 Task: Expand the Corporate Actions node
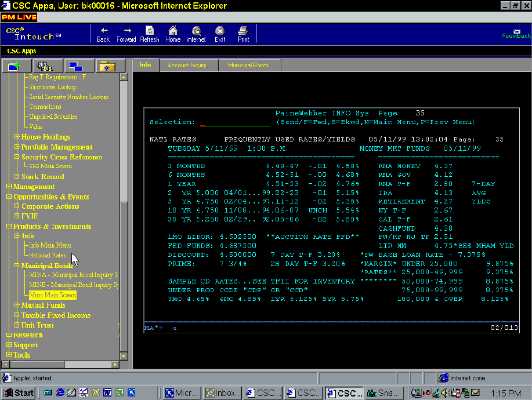[x=17, y=206]
